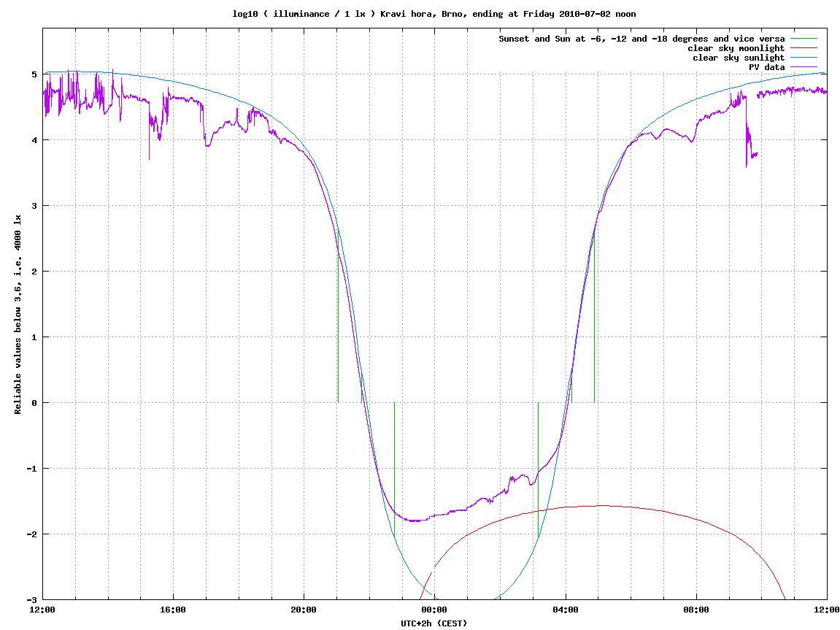Click the y-axis tick label 3

[x=34, y=206]
